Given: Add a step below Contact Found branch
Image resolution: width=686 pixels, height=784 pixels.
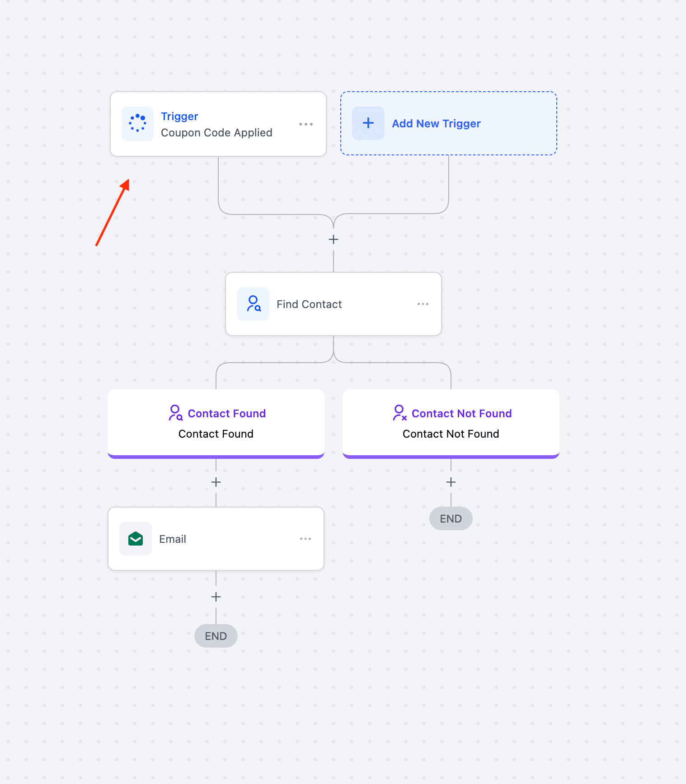Looking at the screenshot, I should tap(216, 482).
